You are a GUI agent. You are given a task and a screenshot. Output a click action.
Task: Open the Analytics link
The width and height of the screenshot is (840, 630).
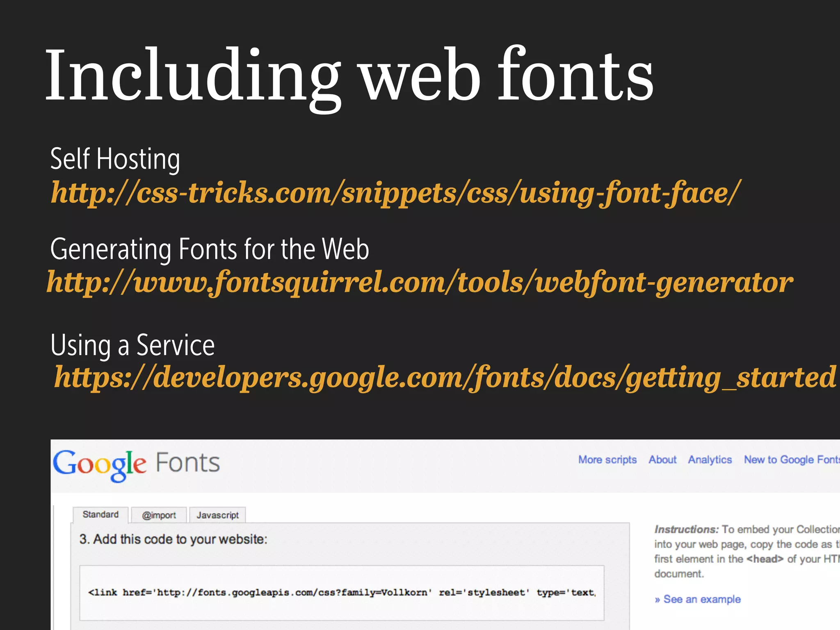point(710,460)
